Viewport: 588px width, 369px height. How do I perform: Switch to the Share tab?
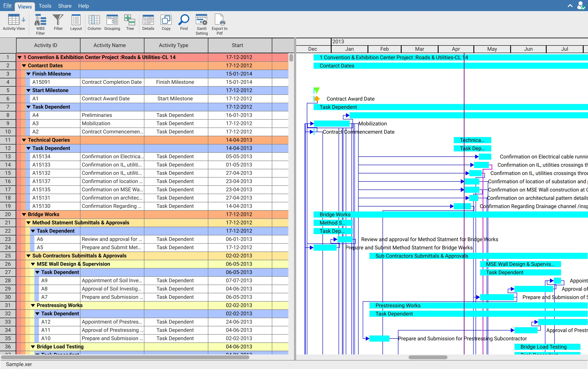[x=65, y=6]
